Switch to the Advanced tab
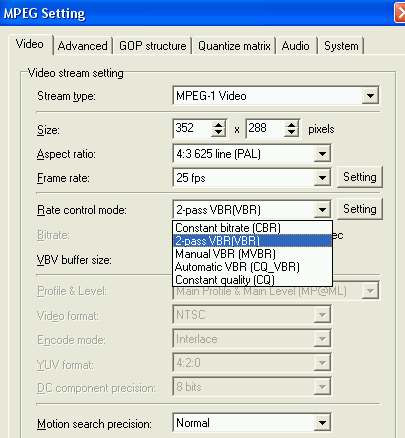 (82, 46)
